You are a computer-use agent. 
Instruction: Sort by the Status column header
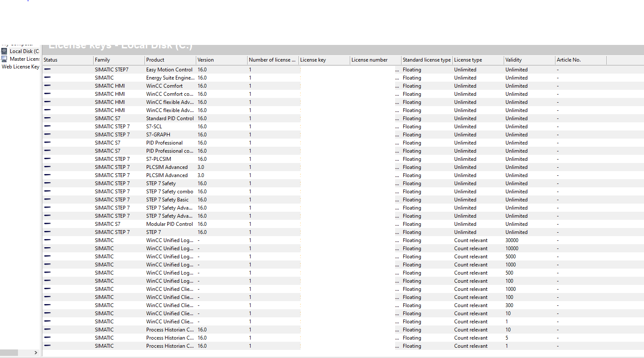coord(68,60)
